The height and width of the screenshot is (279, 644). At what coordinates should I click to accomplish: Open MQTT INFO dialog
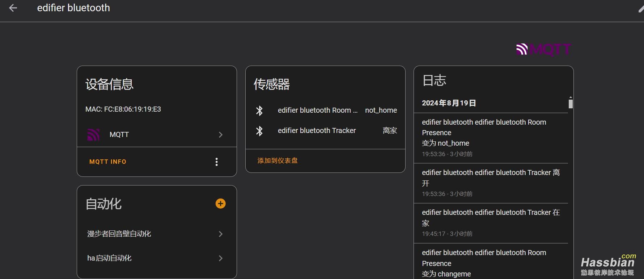click(x=108, y=162)
